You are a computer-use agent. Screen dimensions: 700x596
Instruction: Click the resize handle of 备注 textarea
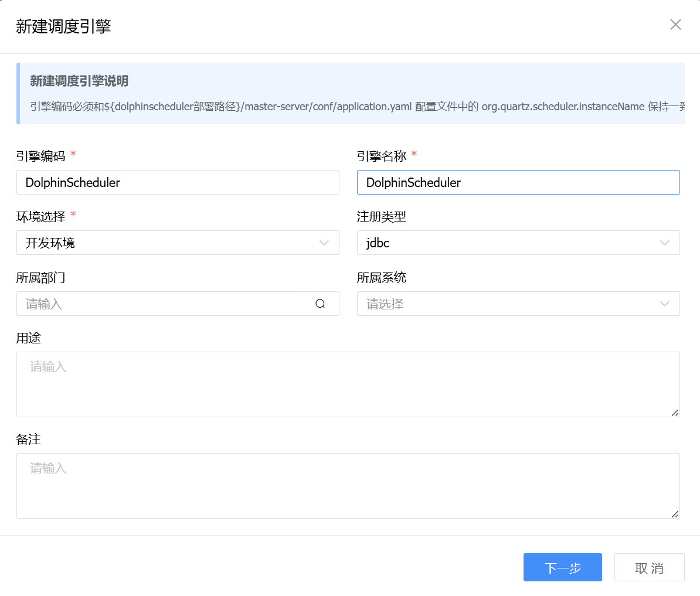coord(675,514)
